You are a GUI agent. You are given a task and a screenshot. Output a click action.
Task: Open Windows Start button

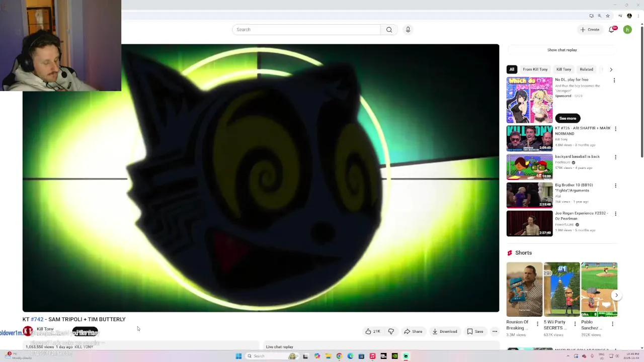coord(238,356)
